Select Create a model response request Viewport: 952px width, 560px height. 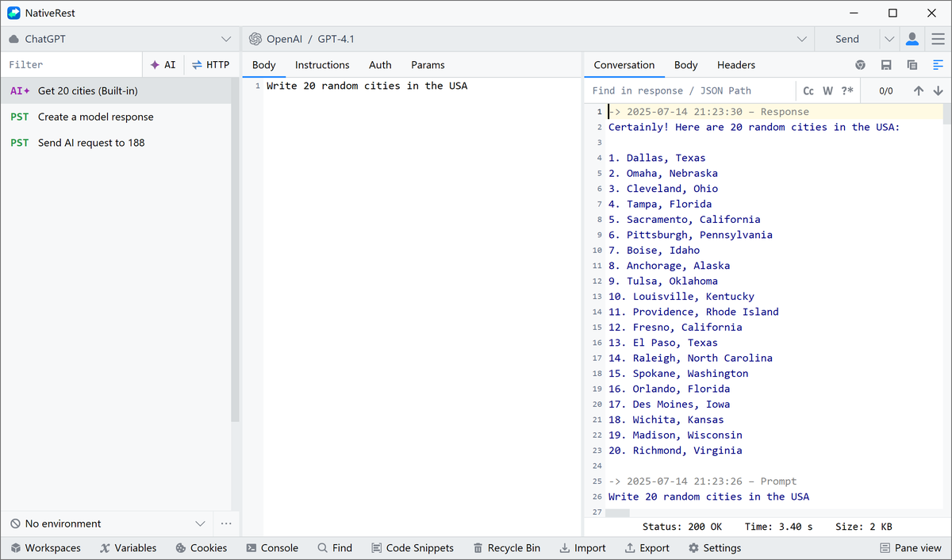pyautogui.click(x=116, y=117)
